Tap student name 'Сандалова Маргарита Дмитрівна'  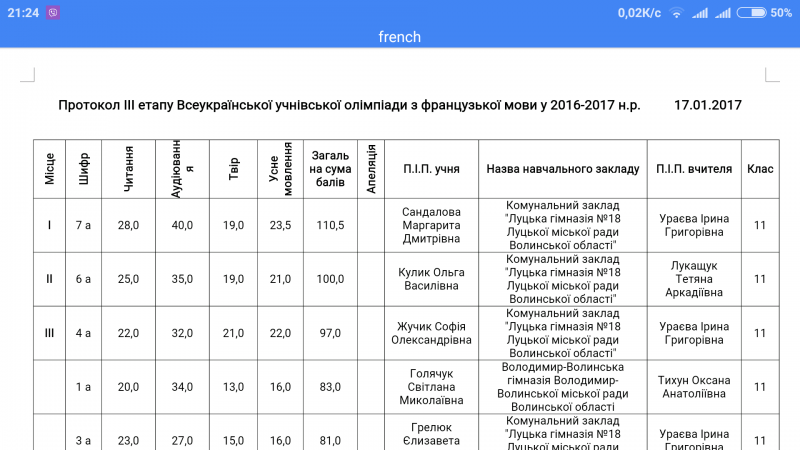click(431, 225)
